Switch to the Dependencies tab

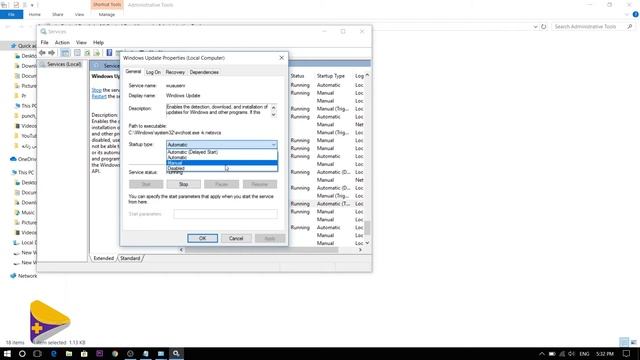tap(204, 72)
